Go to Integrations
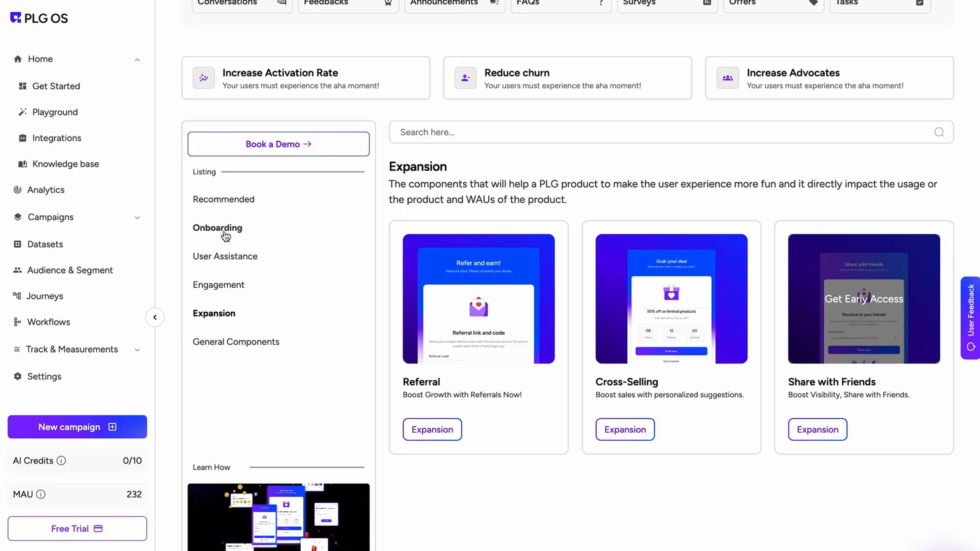 tap(57, 138)
